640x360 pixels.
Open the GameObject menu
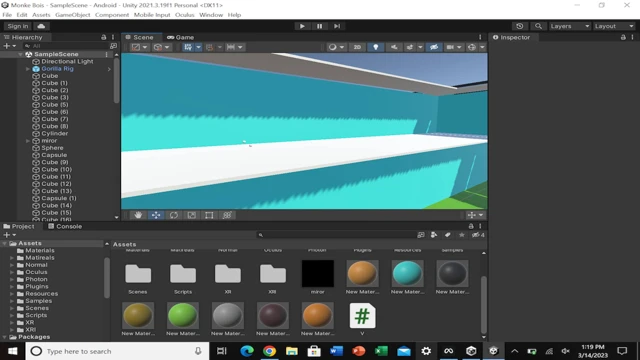tap(73, 15)
